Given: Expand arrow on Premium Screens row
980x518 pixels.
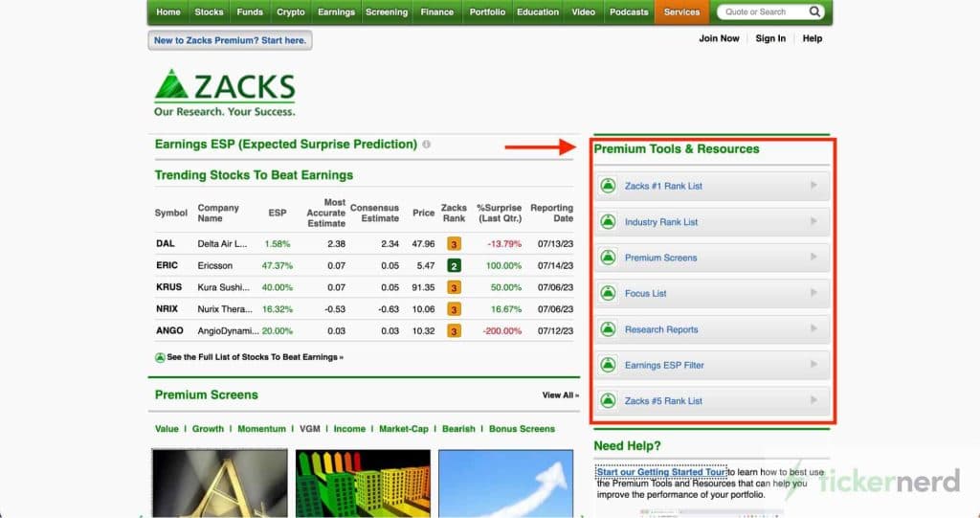Looking at the screenshot, I should coord(813,257).
